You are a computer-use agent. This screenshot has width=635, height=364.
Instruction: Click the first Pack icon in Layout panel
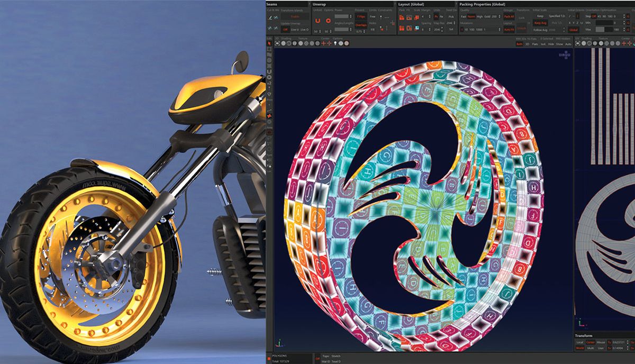pos(402,17)
